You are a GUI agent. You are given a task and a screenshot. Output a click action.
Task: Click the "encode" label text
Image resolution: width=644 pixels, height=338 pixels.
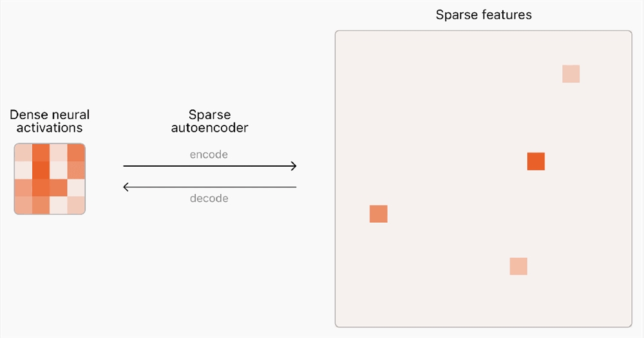(x=209, y=155)
